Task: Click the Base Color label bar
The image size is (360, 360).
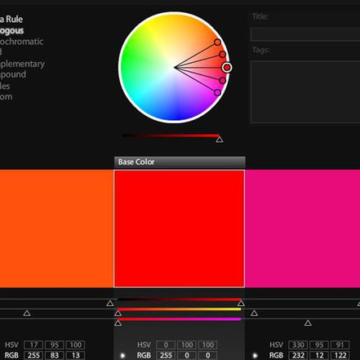Action: [180, 162]
